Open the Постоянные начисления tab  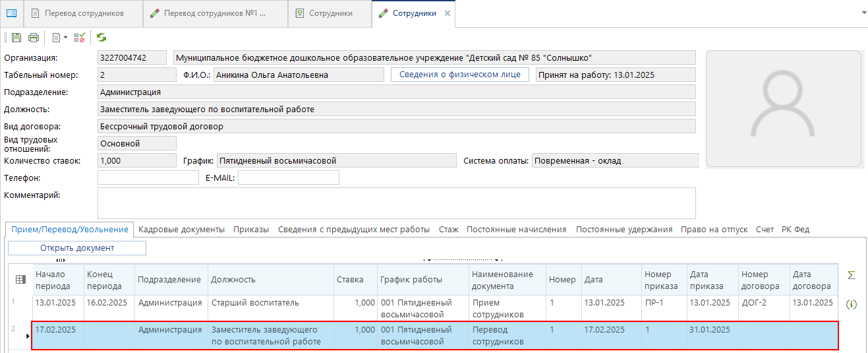[x=516, y=229]
